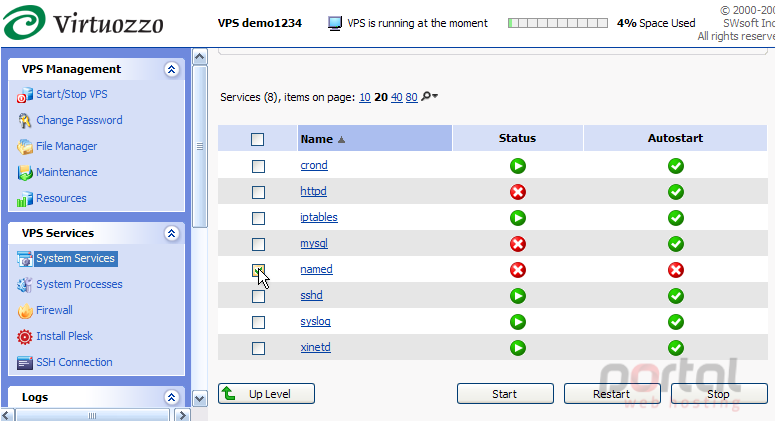
Task: Click the httpd autostart enabled icon
Action: pyautogui.click(x=676, y=192)
